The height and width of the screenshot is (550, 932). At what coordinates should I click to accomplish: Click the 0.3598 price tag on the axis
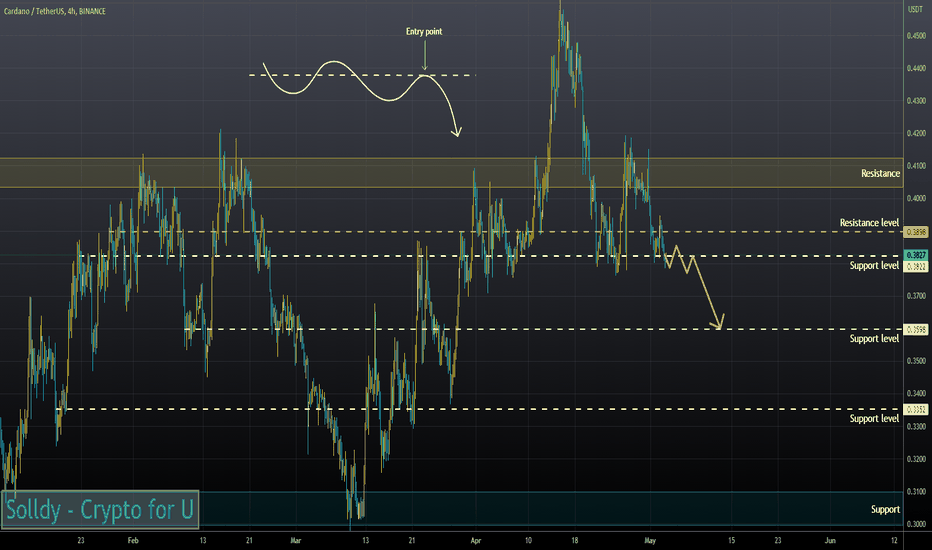915,329
